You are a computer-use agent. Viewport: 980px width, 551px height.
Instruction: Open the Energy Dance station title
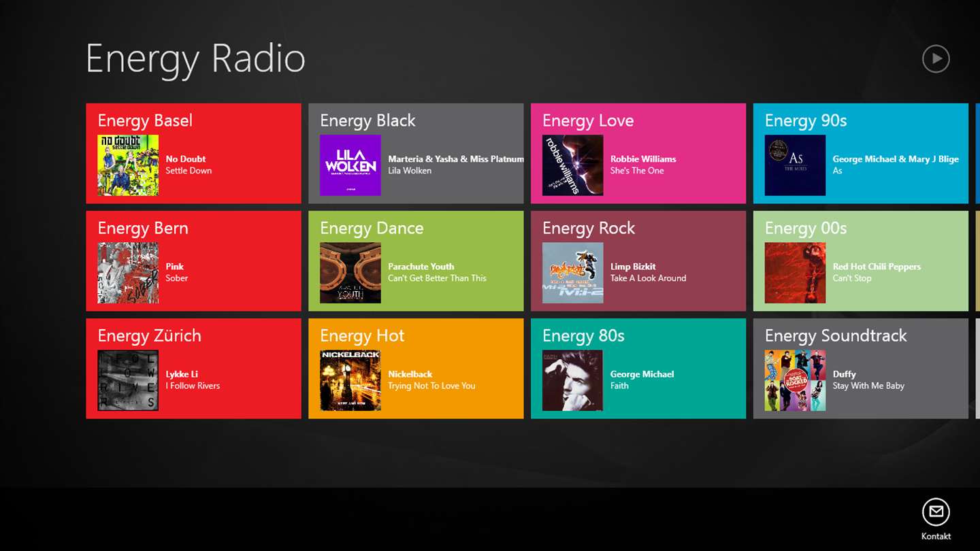pos(372,229)
